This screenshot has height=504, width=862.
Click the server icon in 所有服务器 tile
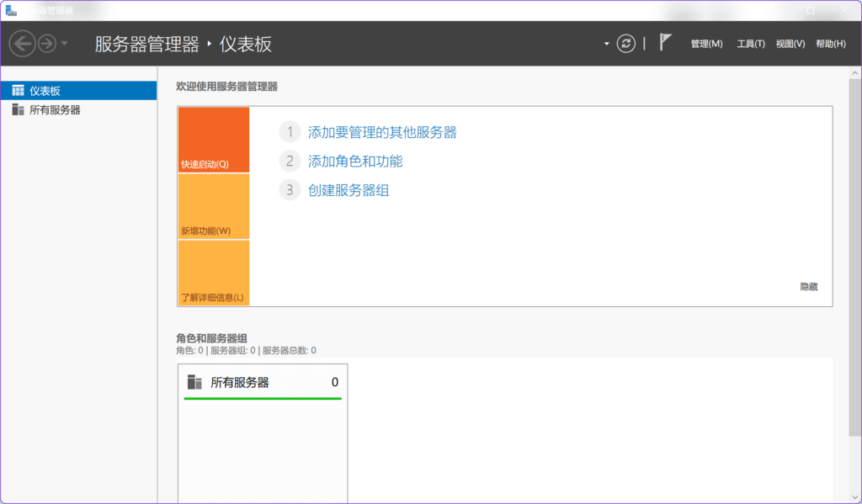[x=194, y=382]
